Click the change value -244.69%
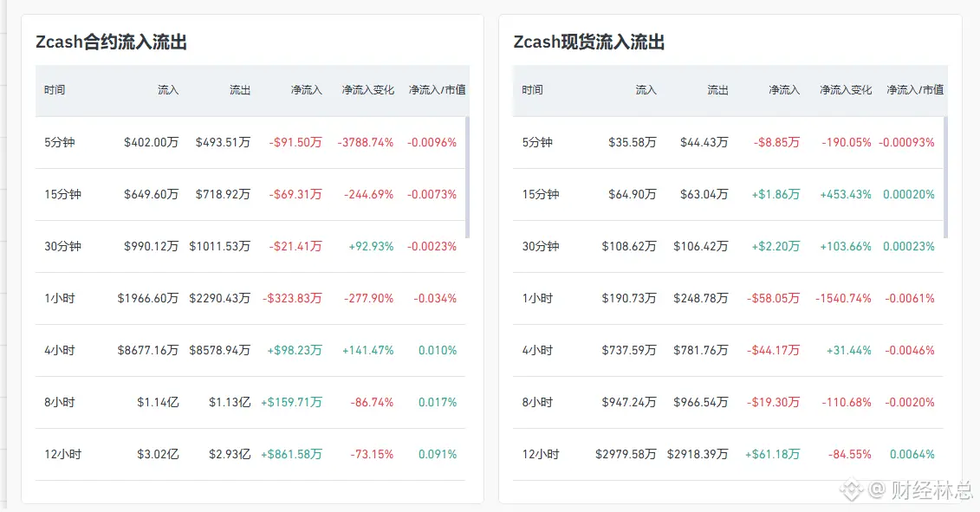This screenshot has height=512, width=980. coord(369,194)
